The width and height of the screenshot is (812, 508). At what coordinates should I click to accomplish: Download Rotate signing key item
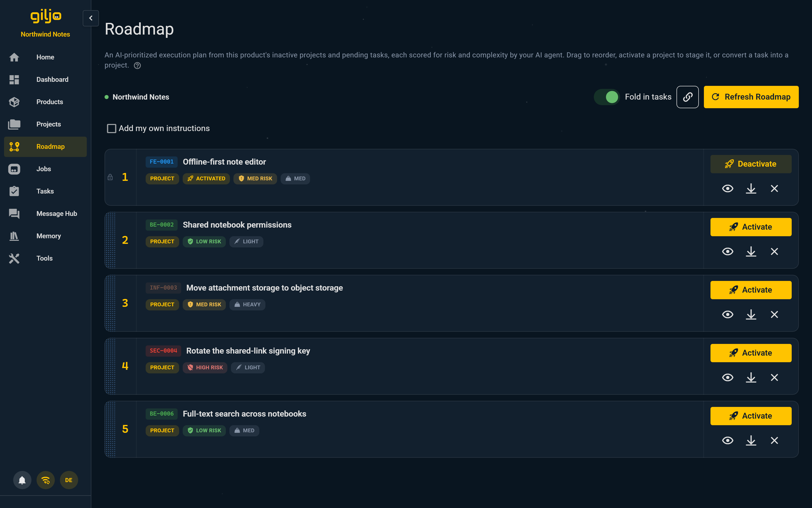[x=751, y=378]
